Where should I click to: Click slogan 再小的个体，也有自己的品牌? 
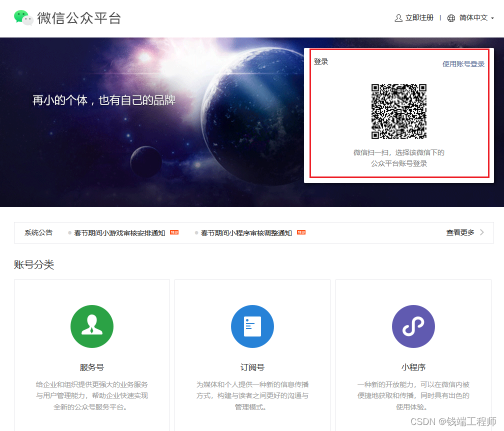tap(104, 100)
